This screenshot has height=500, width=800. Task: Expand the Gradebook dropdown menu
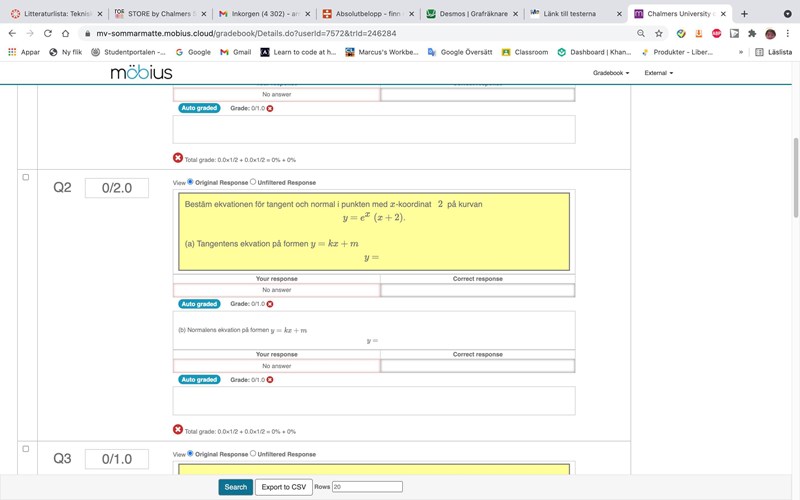(610, 73)
